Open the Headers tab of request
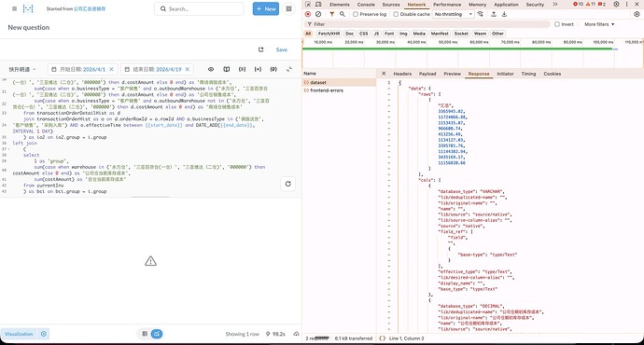This screenshot has height=345, width=644. 402,74
